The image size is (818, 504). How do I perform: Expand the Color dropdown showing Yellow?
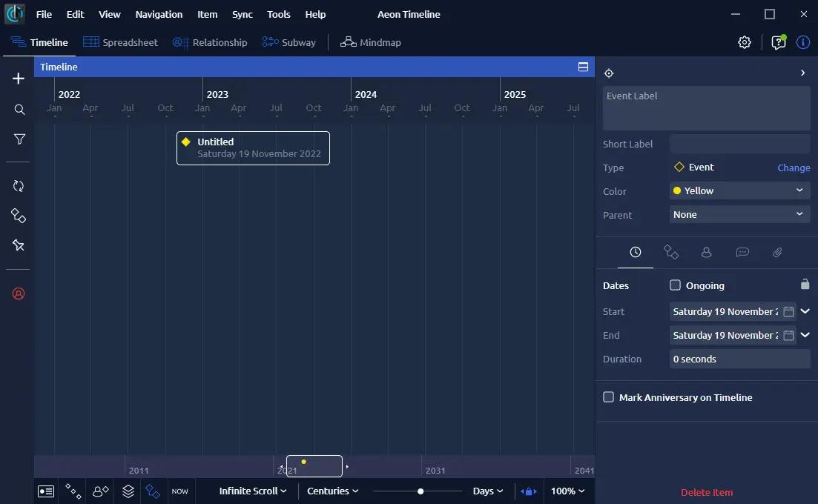(739, 191)
